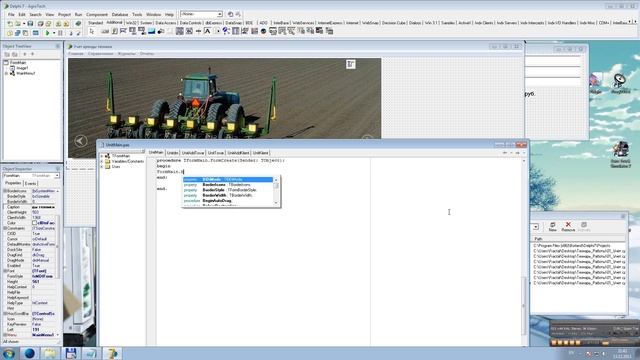This screenshot has width=640, height=360.
Task: Switch to the Dialogs palette tab
Action: point(415,23)
